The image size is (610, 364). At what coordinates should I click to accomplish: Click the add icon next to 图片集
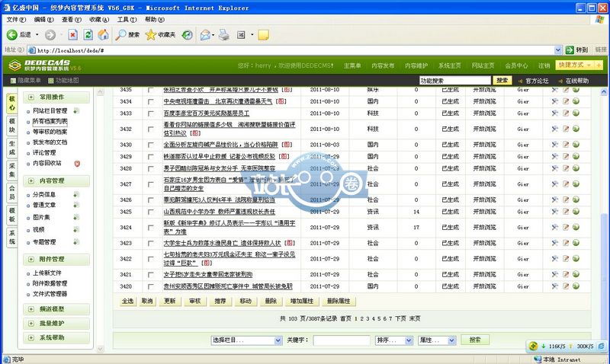(x=75, y=217)
